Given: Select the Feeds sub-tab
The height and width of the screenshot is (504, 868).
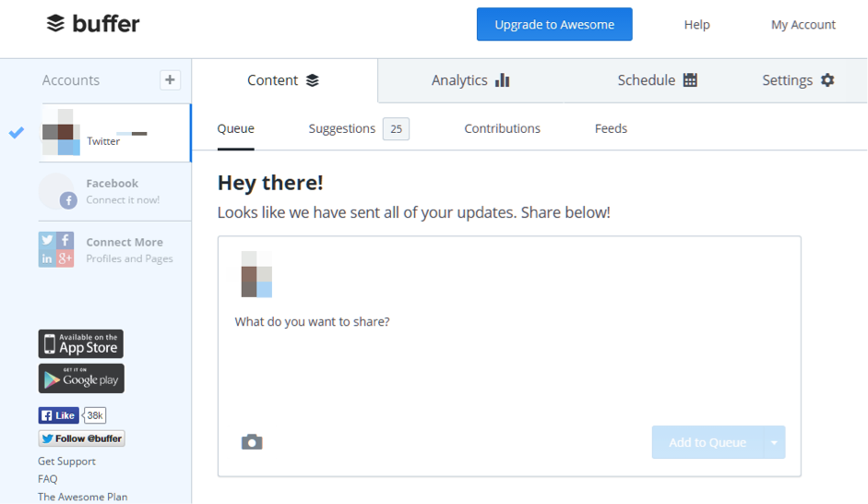Looking at the screenshot, I should point(612,128).
